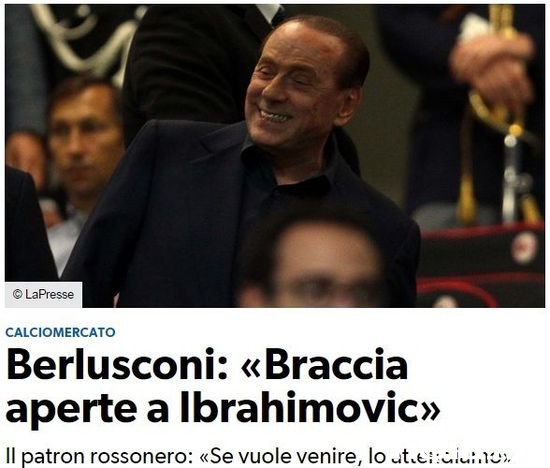Click the red stadium seats in the photo
Viewport: 550px width, 468px height.
click(482, 267)
